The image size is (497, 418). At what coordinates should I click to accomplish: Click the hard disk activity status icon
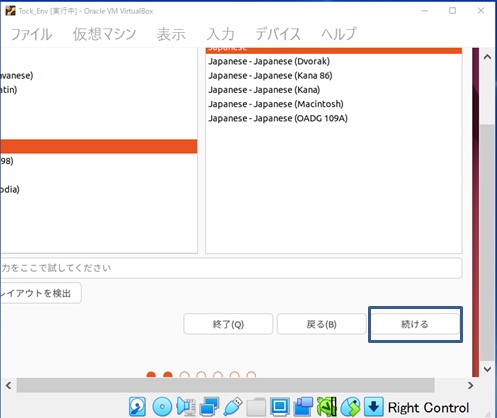pyautogui.click(x=137, y=407)
